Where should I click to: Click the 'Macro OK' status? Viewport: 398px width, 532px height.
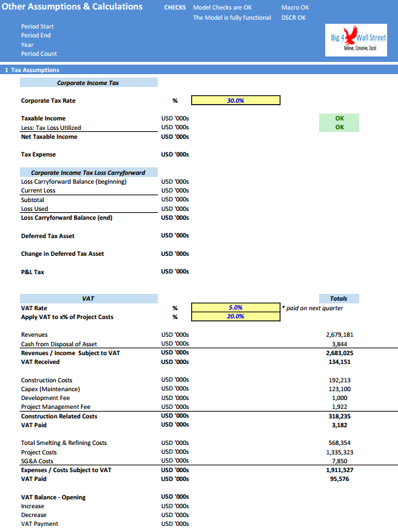(295, 7)
